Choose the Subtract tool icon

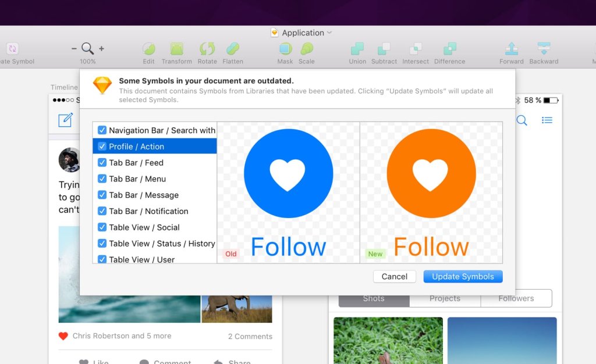[x=384, y=49]
